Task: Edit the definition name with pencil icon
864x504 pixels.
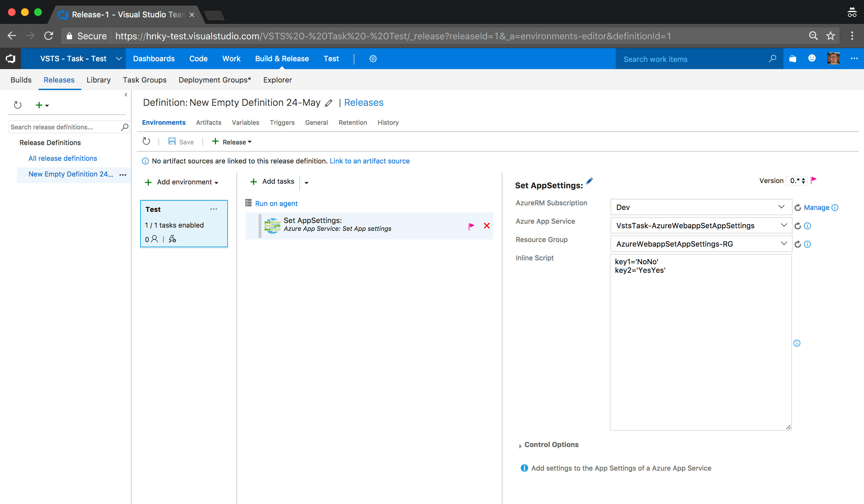Action: (329, 103)
